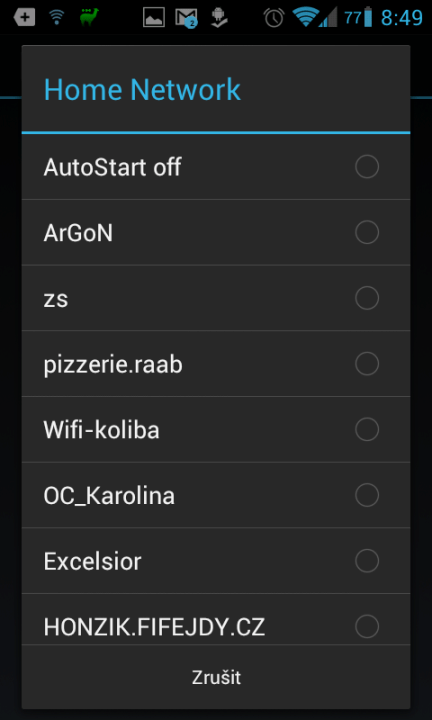Screen dimensions: 432x720
Task: Tap the Wi-Fi signal status icon
Action: (x=306, y=17)
